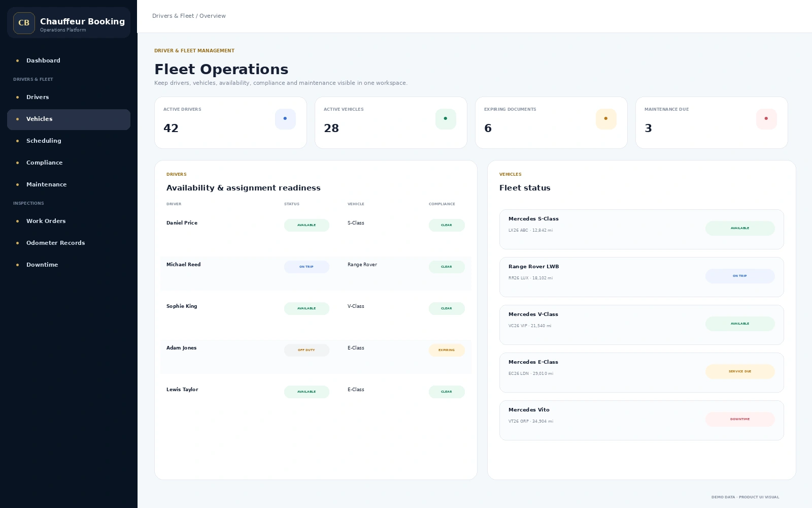Open the Mercedes S-Class fleet card

coord(641,229)
